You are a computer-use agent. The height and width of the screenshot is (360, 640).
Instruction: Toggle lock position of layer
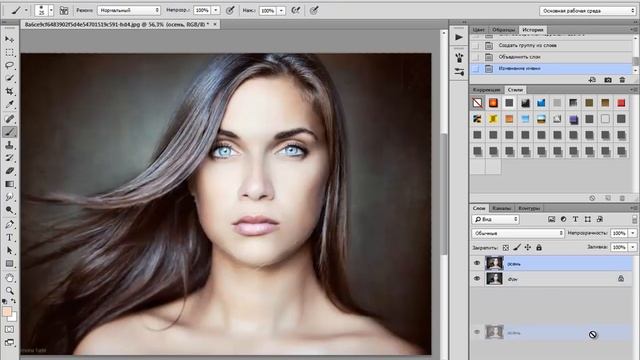tap(528, 247)
